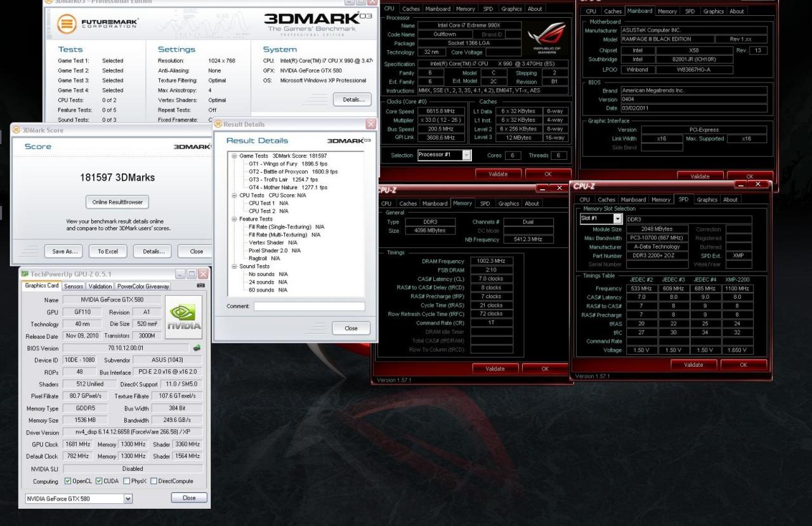This screenshot has height=526, width=812.
Task: Click the GPU-Z screenshot camera icon
Action: [201, 286]
